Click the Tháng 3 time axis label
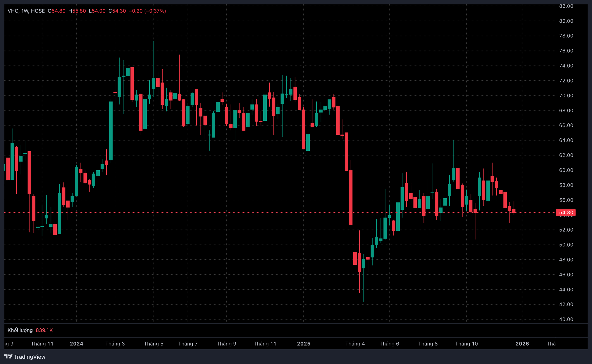 (115, 343)
